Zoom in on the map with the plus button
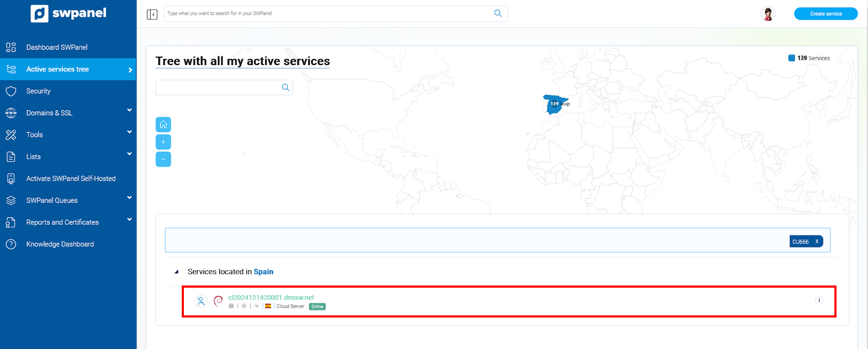 pos(163,142)
